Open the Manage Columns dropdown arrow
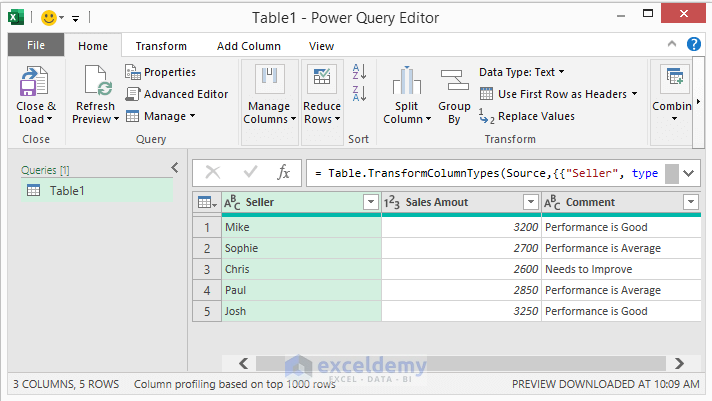 click(293, 119)
